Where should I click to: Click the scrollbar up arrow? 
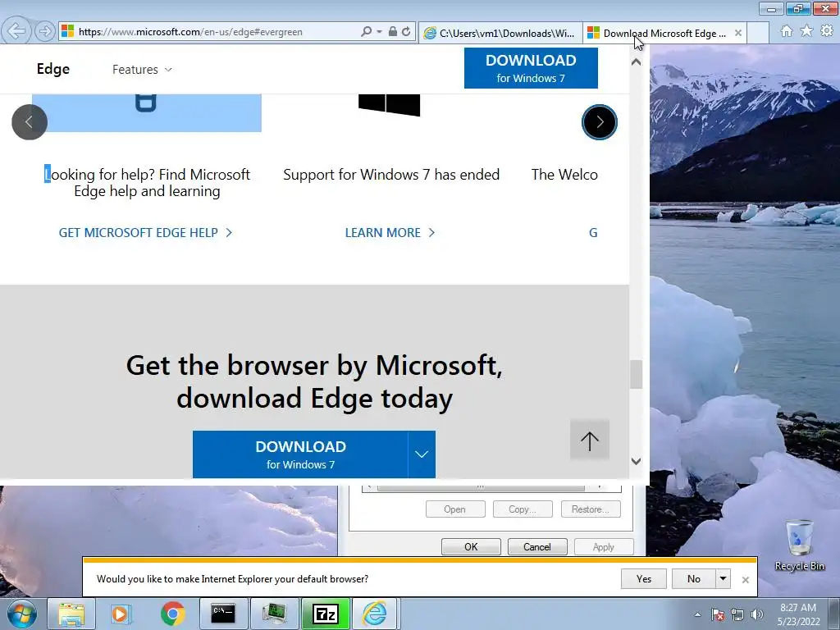tap(636, 62)
